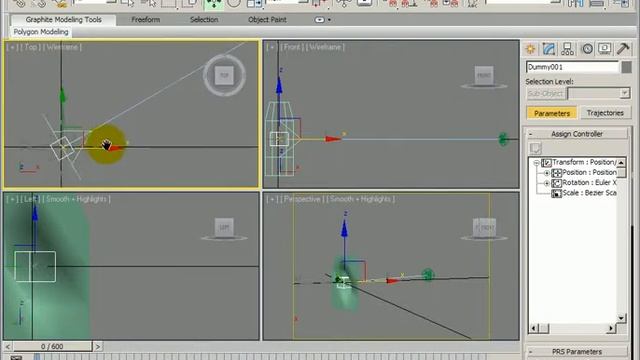Viewport: 640px width, 360px height.
Task: Open the Left viewport point-of-view label menu
Action: [31, 199]
